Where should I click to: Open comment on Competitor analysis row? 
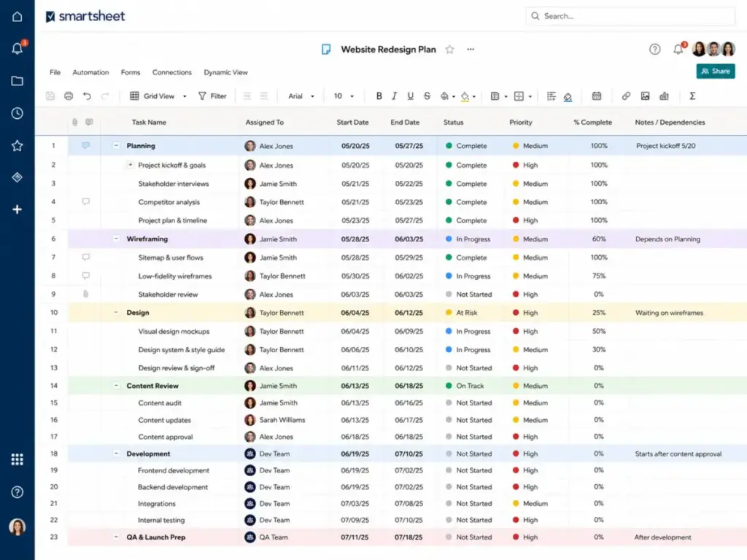(x=86, y=202)
